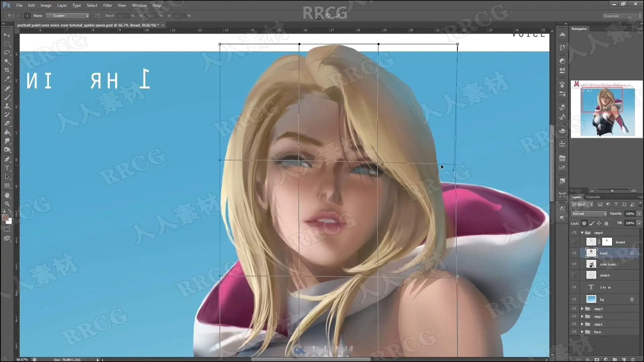
Task: Open the Essentials workspace switcher
Action: tap(622, 16)
